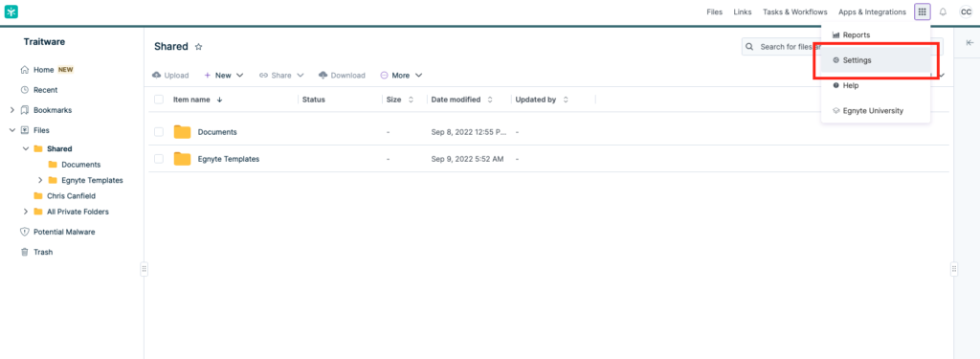Click the Documents folder icon in list
This screenshot has width=980, height=359.
click(x=182, y=132)
